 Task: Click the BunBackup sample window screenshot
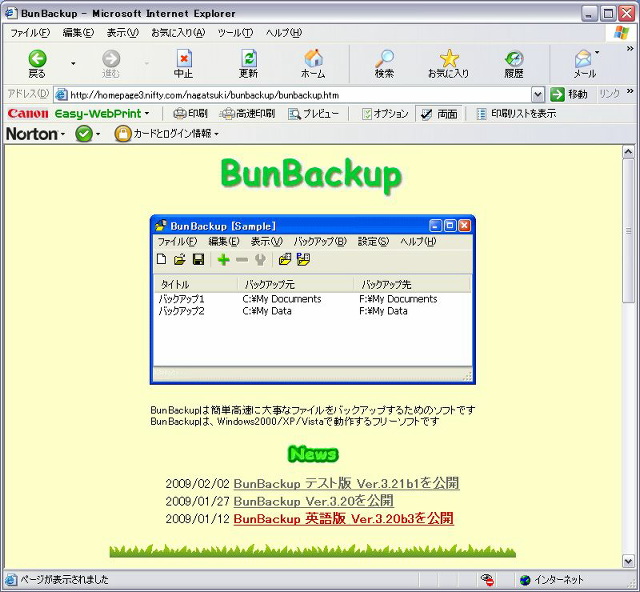click(x=313, y=300)
